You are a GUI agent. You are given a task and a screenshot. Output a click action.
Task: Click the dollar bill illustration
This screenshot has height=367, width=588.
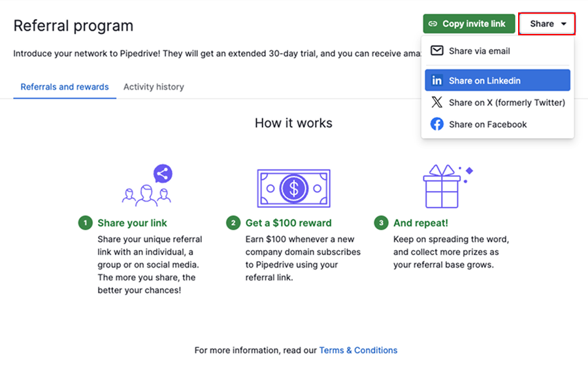(x=293, y=189)
